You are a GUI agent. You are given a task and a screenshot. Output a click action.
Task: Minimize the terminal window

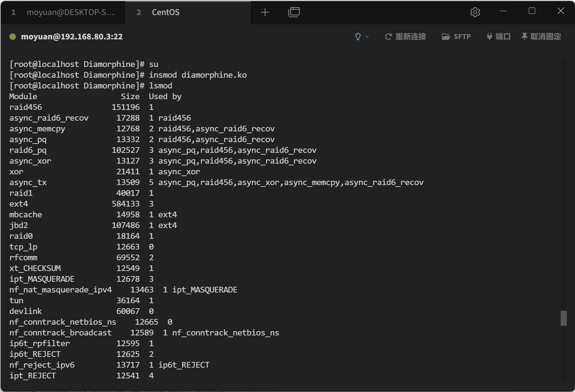(503, 11)
